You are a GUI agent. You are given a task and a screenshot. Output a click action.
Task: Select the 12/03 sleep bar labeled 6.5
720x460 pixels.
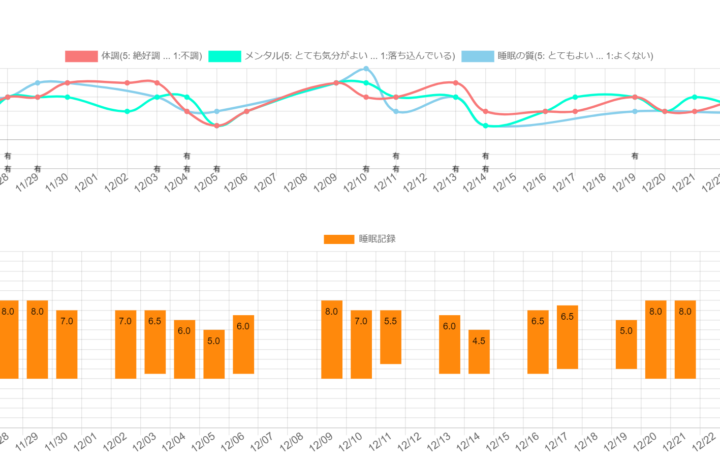point(155,341)
